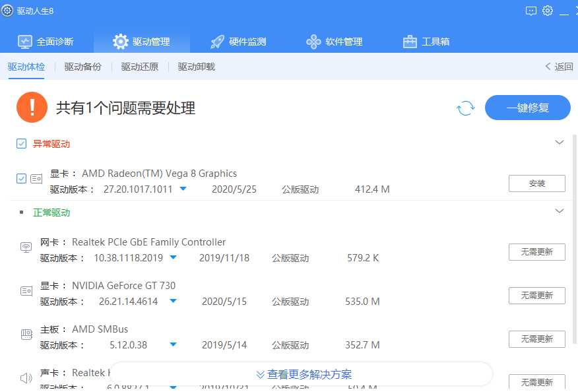Viewport: 578px width, 392px height.
Task: Click 无需更新 for Realtek sound card
Action: coord(536,382)
